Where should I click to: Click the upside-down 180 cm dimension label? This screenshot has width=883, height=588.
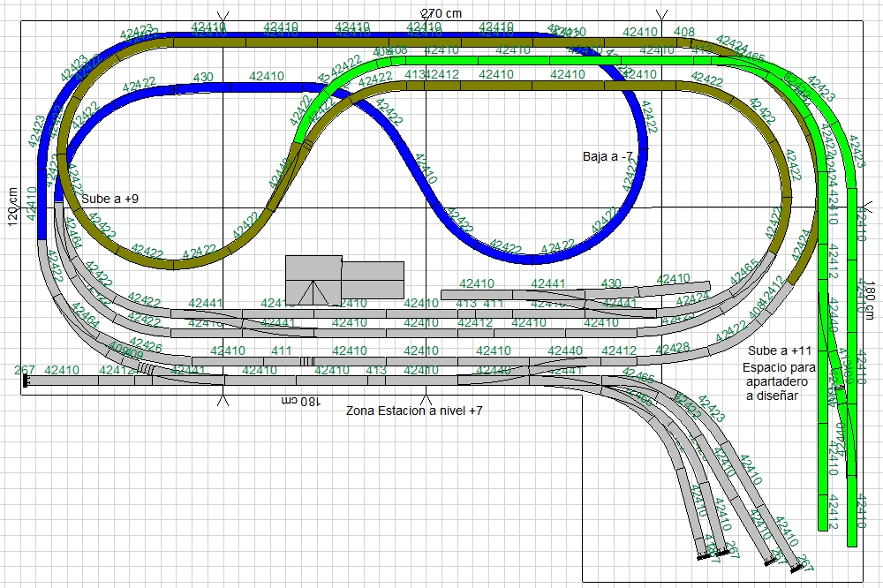tap(300, 401)
